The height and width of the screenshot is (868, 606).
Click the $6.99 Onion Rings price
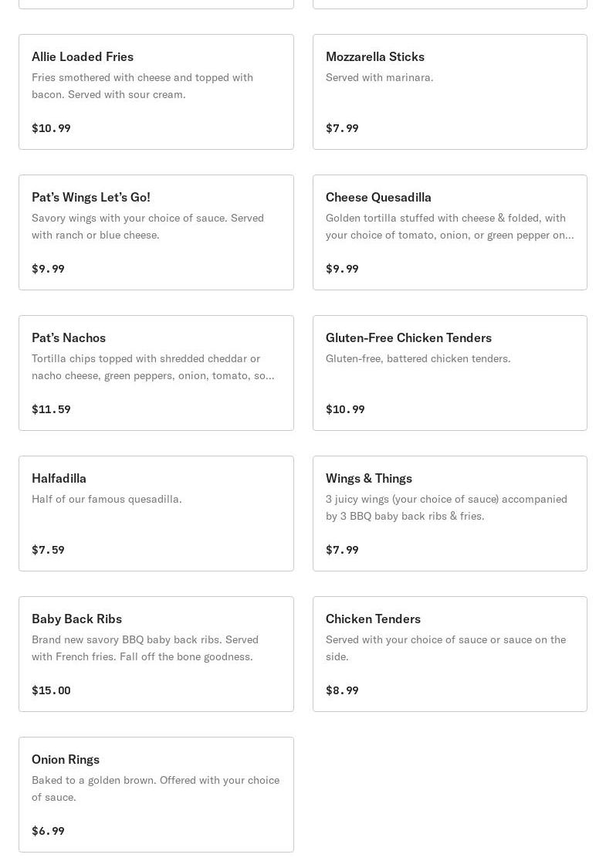click(48, 832)
